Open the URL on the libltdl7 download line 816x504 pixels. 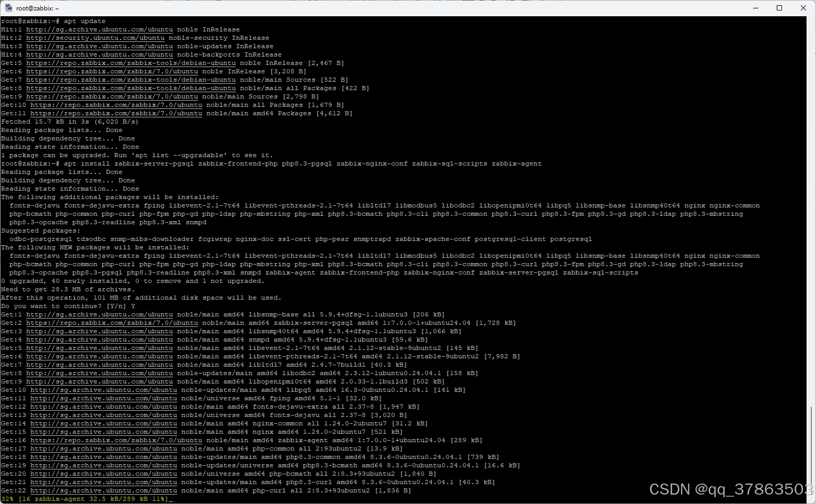coord(100,365)
